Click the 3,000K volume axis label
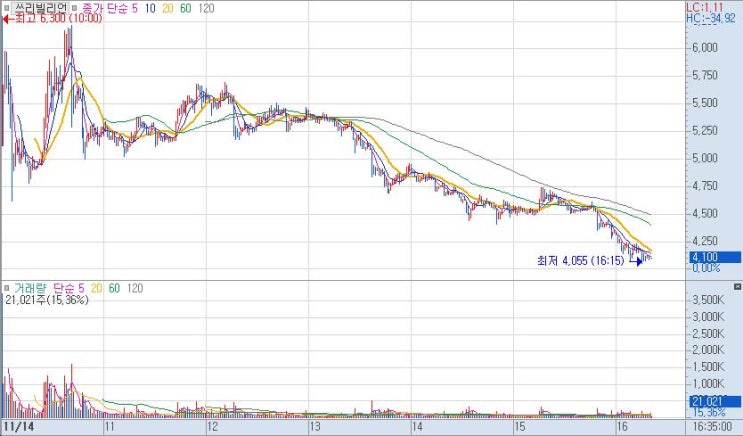Image resolution: width=743 pixels, height=436 pixels. (708, 316)
